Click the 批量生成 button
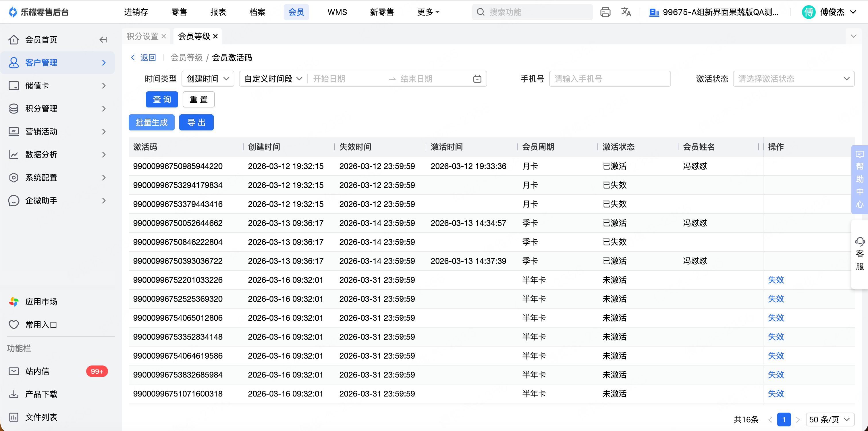 [x=151, y=122]
